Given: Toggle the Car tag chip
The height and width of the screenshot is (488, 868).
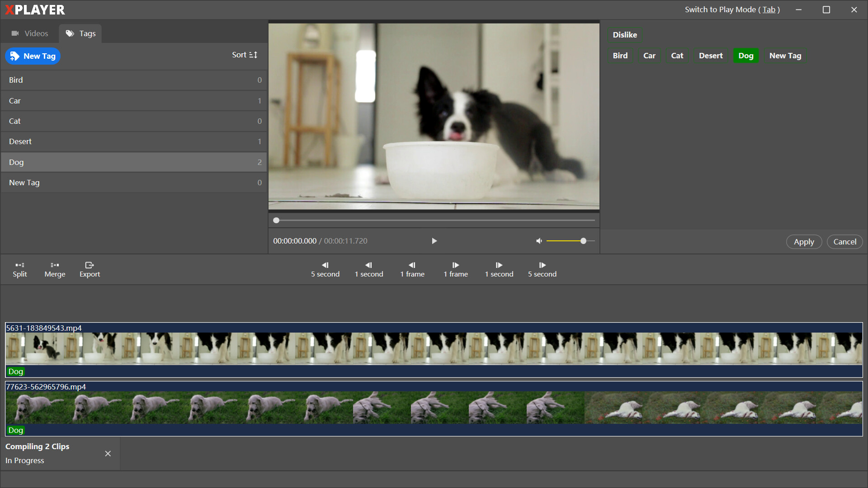Looking at the screenshot, I should pyautogui.click(x=649, y=56).
